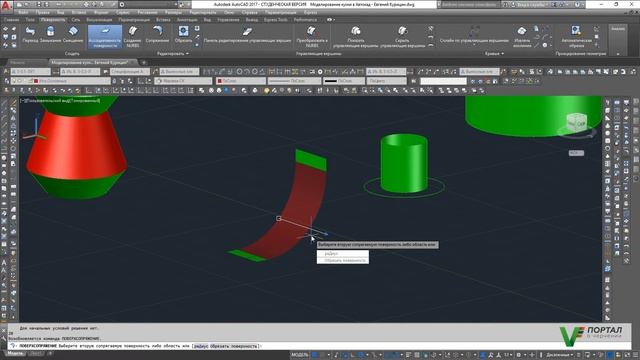640x360 pixels.
Task: Toggle Ассоциативность поверхности button
Action: click(104, 37)
